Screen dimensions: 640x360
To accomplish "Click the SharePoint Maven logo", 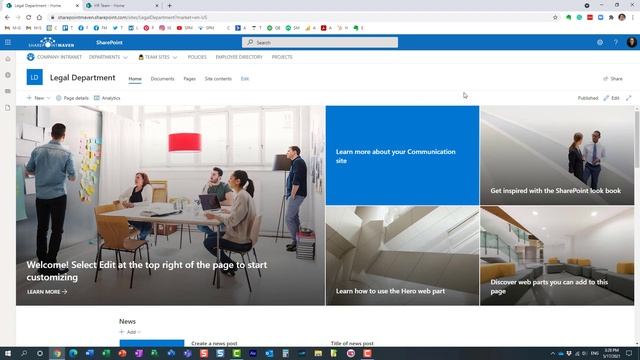I will (x=51, y=42).
